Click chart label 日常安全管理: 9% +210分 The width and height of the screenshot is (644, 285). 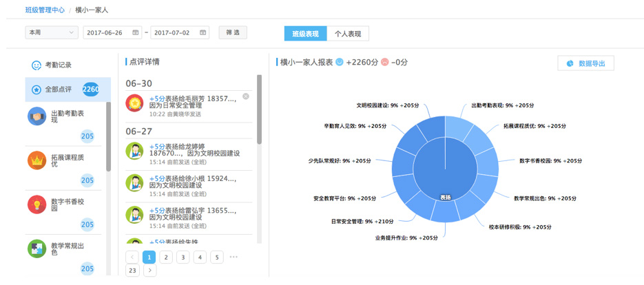[x=362, y=222]
